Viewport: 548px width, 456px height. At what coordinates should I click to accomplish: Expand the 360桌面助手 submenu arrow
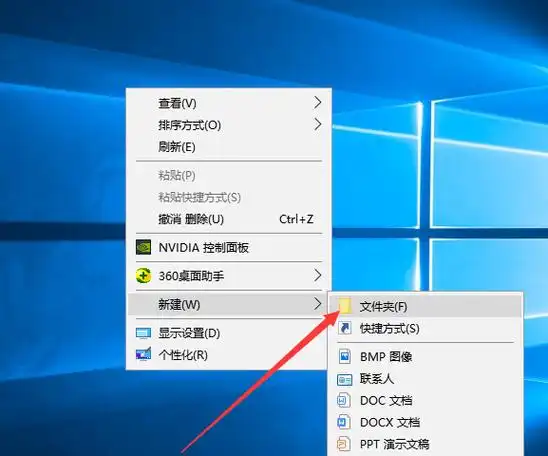[317, 275]
